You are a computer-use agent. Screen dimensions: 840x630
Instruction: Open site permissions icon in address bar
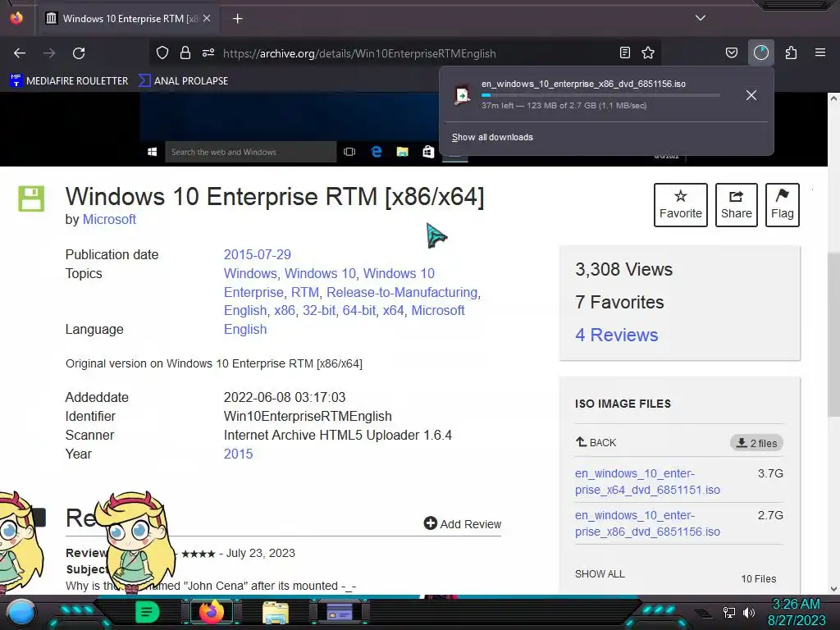(208, 52)
